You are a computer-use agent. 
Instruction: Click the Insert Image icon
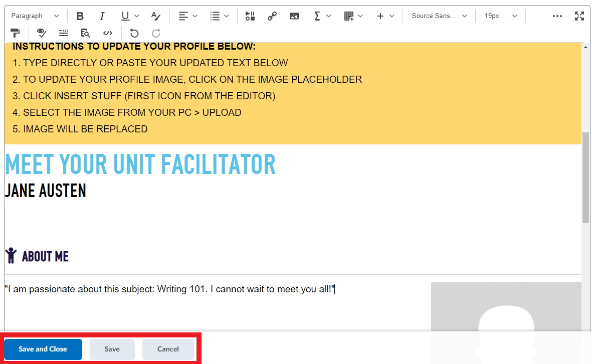294,16
